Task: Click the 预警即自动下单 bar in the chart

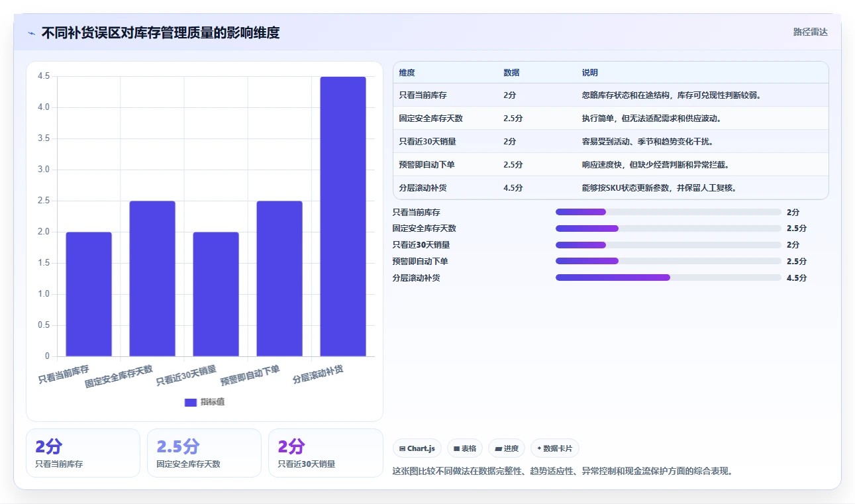Action: click(x=279, y=279)
